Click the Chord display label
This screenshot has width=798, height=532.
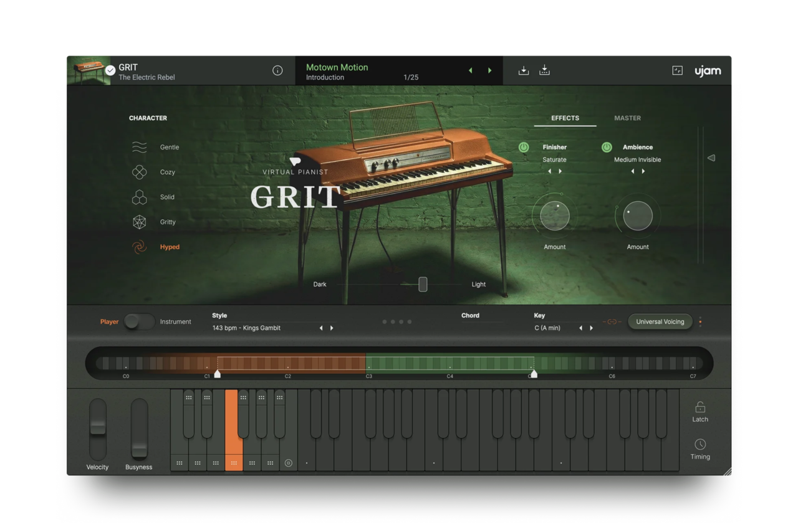point(470,315)
